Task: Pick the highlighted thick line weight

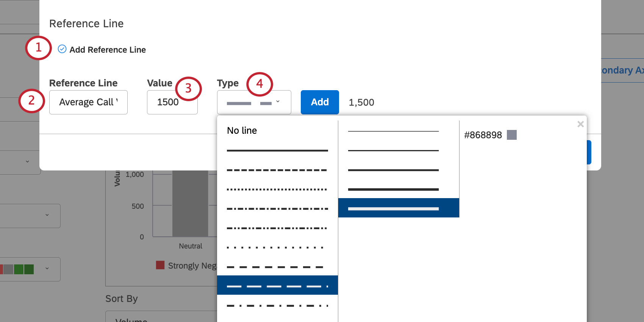Action: coord(398,208)
